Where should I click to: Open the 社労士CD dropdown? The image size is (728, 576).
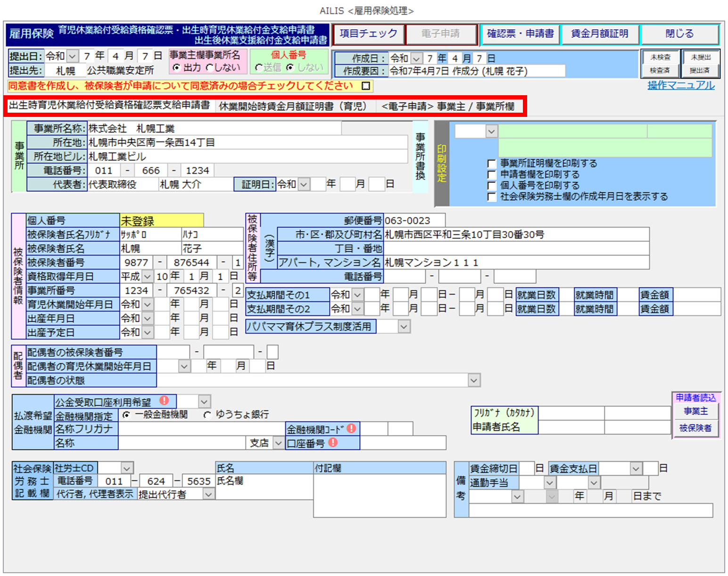click(126, 469)
